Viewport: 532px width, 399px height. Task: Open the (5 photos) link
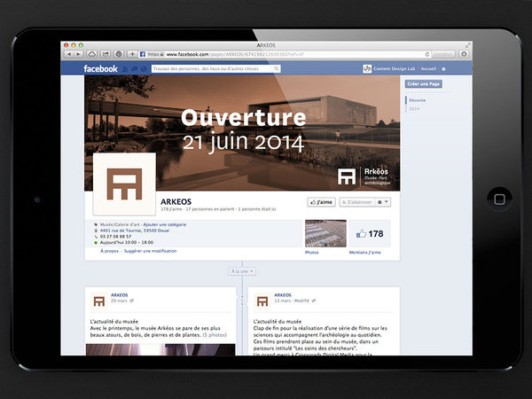click(215, 335)
